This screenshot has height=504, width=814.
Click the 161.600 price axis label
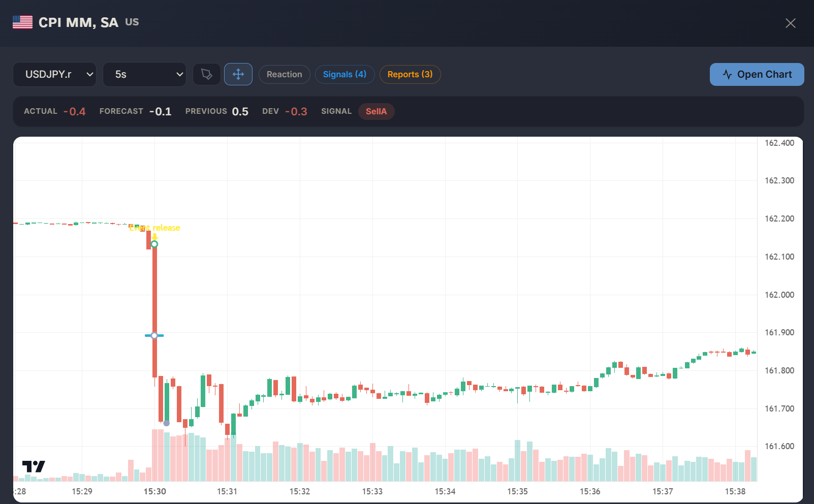coord(779,446)
